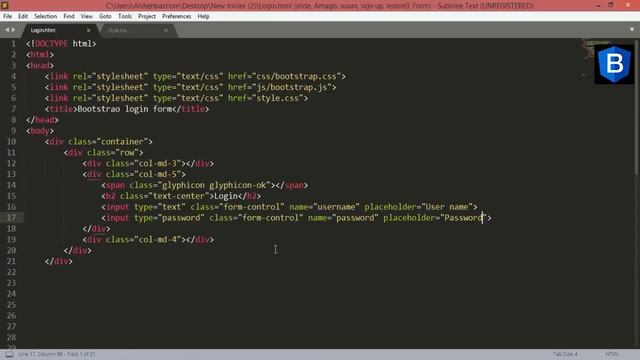Click line number 10 in the gutter
The height and width of the screenshot is (360, 640).
(11, 142)
